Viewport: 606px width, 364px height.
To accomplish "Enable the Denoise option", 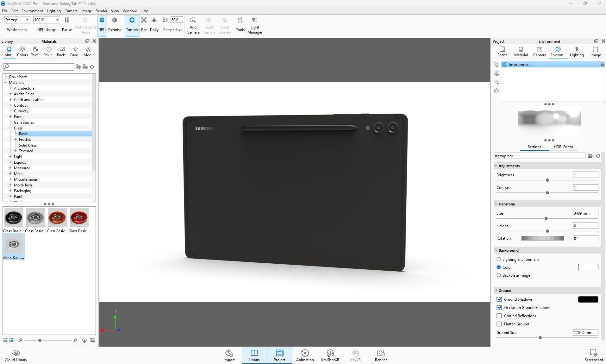I will point(115,25).
